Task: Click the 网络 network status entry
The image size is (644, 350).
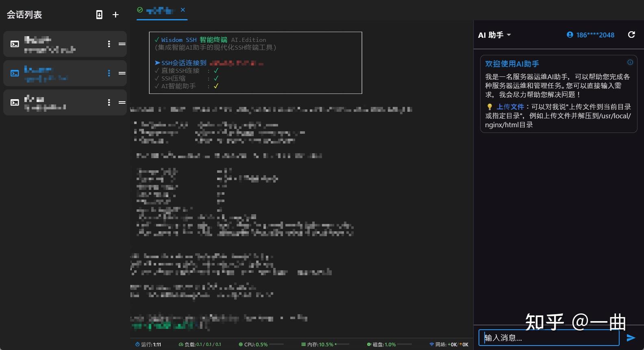Action: point(449,344)
